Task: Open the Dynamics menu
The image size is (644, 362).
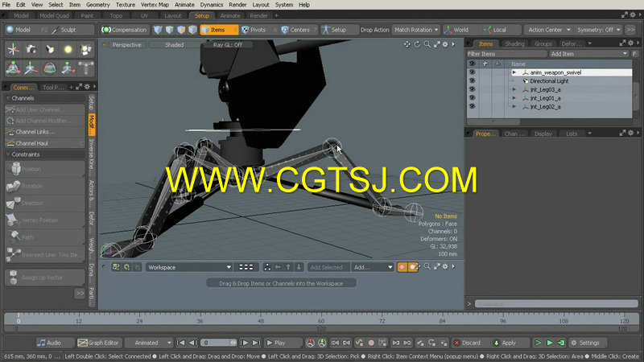Action: (x=212, y=5)
